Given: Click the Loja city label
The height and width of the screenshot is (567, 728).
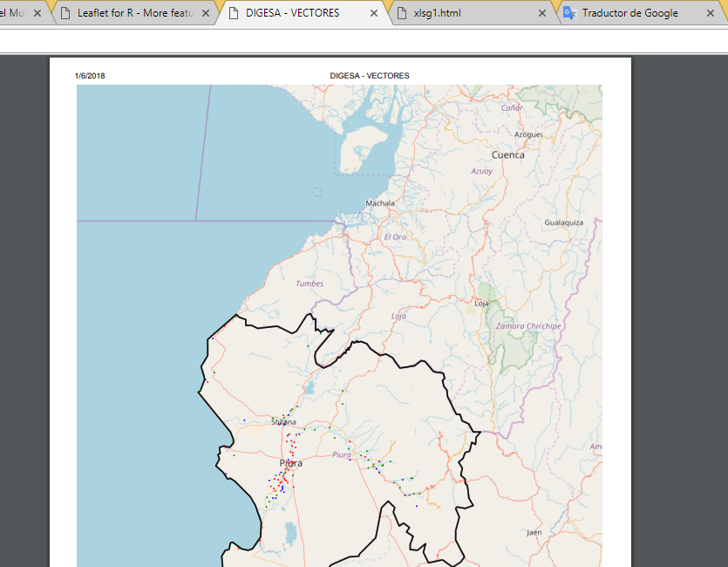Looking at the screenshot, I should [481, 304].
